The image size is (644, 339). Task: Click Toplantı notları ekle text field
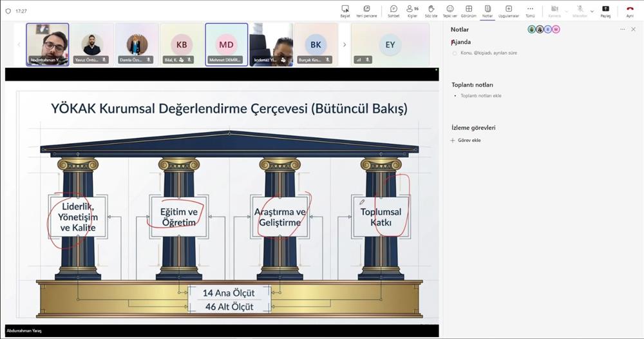480,96
